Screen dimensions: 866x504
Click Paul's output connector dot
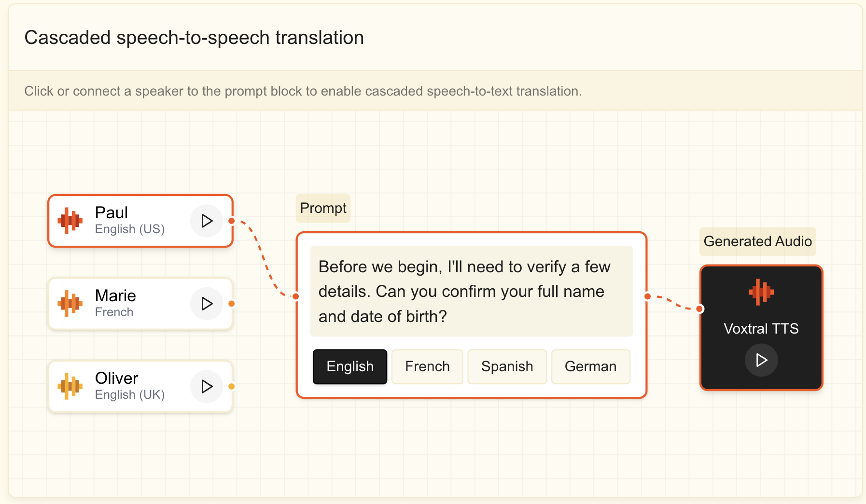point(232,221)
